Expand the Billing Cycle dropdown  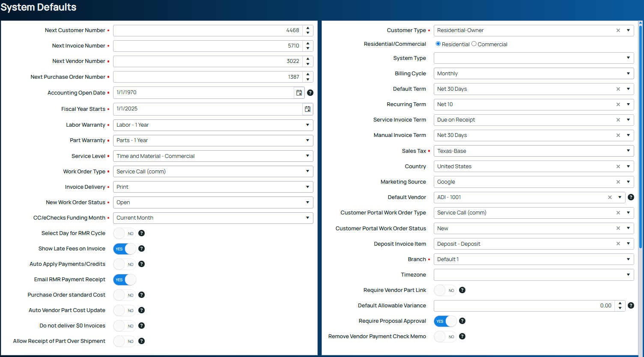pyautogui.click(x=628, y=74)
